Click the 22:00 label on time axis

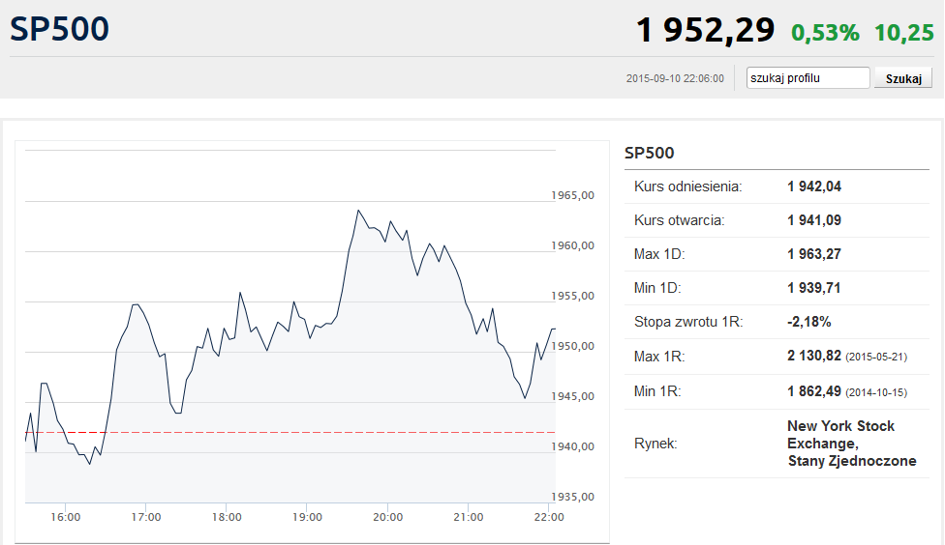(549, 517)
